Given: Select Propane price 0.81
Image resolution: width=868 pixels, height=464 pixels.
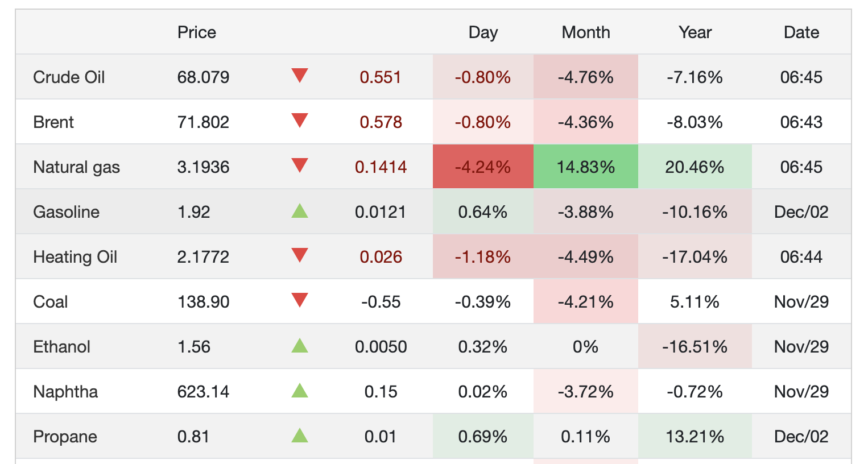Looking at the screenshot, I should (193, 436).
